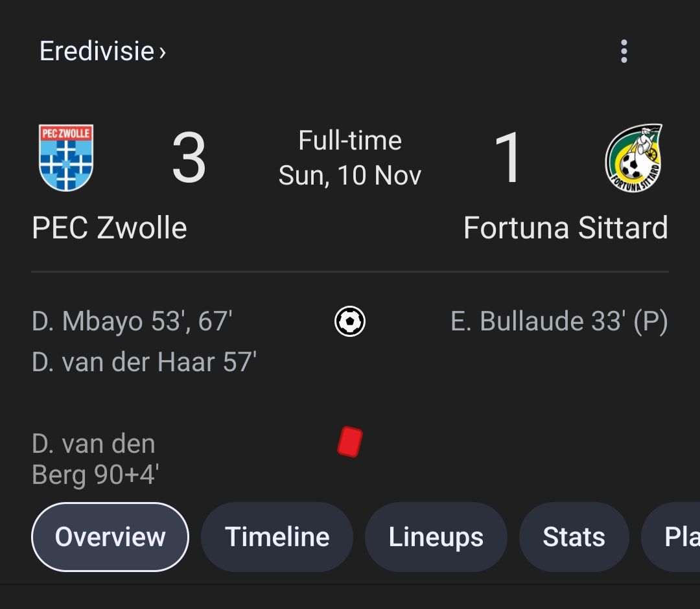Select scorer D. Mbayo 53', 67'
700x609 pixels.
(132, 321)
